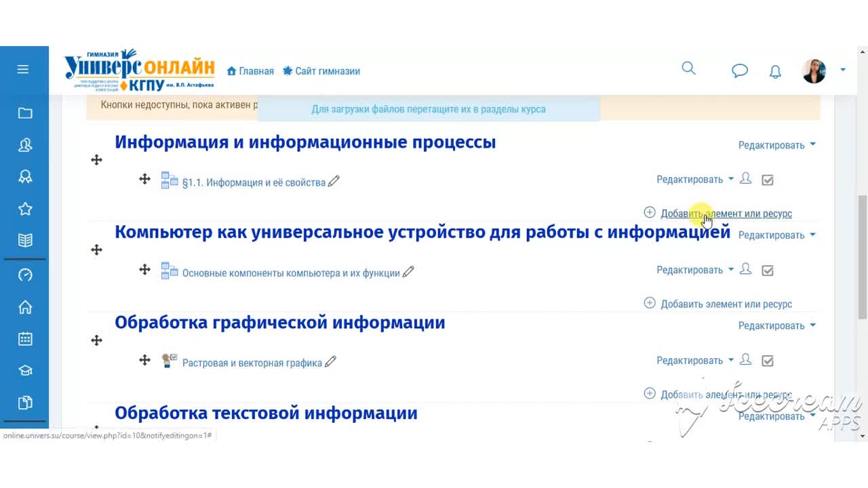
Task: Grab move handle of Информация и информационные процессы section
Action: (96, 159)
